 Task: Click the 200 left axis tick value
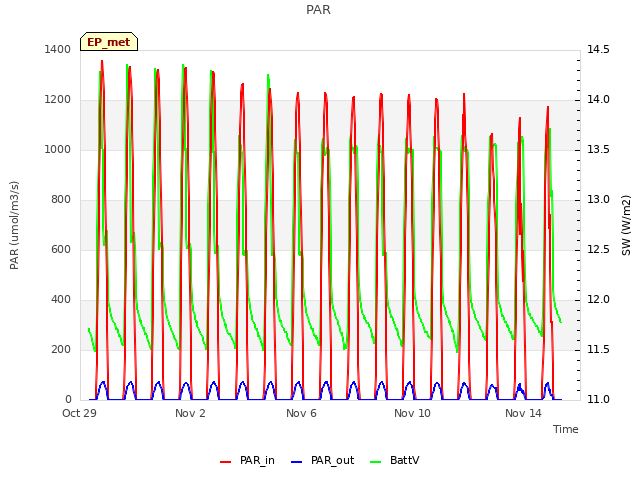click(61, 349)
